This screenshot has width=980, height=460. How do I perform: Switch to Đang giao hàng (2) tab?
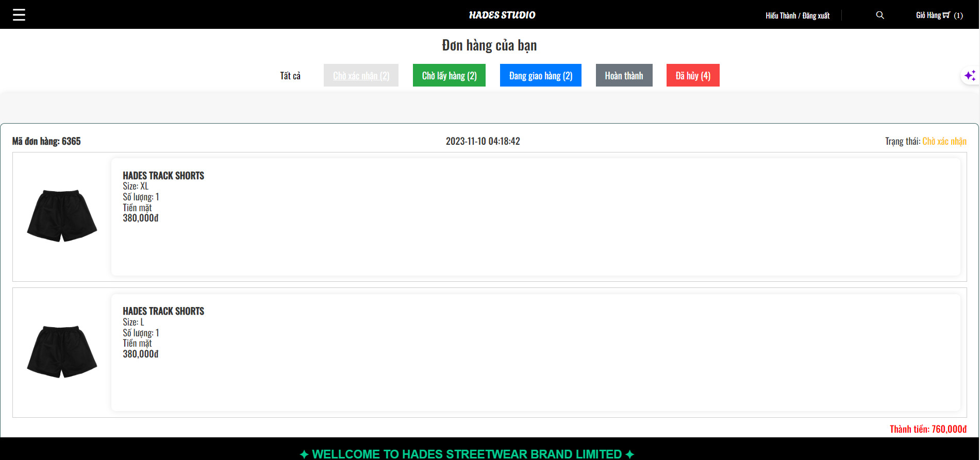tap(541, 75)
